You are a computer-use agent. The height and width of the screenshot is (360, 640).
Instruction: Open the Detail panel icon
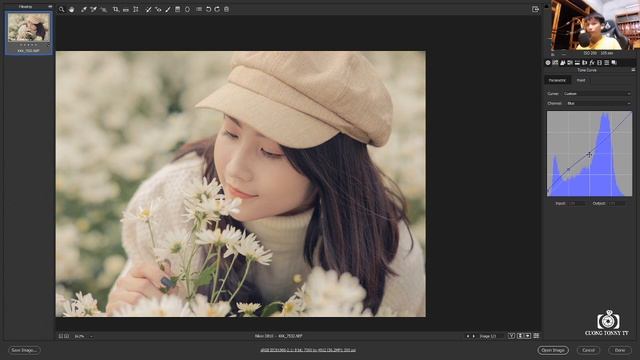point(563,63)
